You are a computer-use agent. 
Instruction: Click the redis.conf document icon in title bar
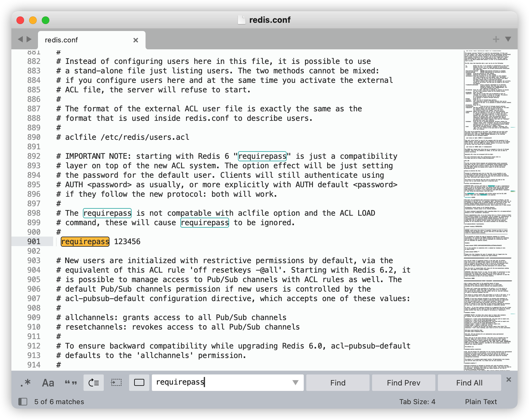242,20
